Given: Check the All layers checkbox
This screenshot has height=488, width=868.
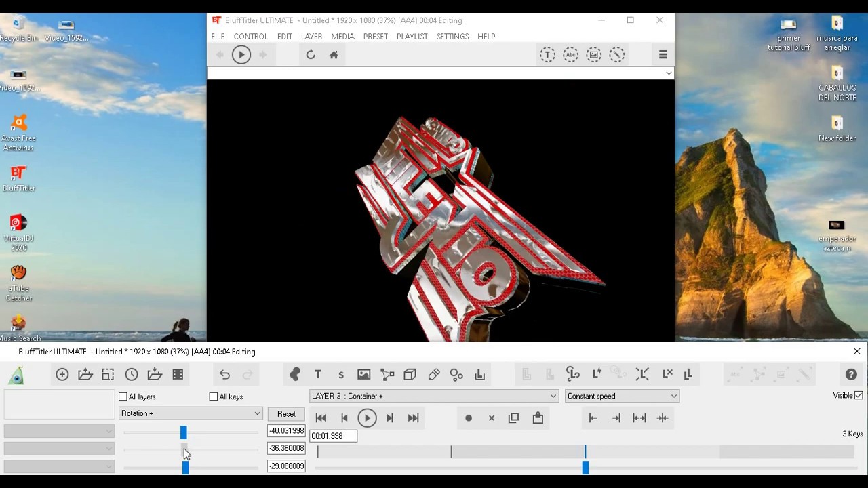Looking at the screenshot, I should 123,396.
